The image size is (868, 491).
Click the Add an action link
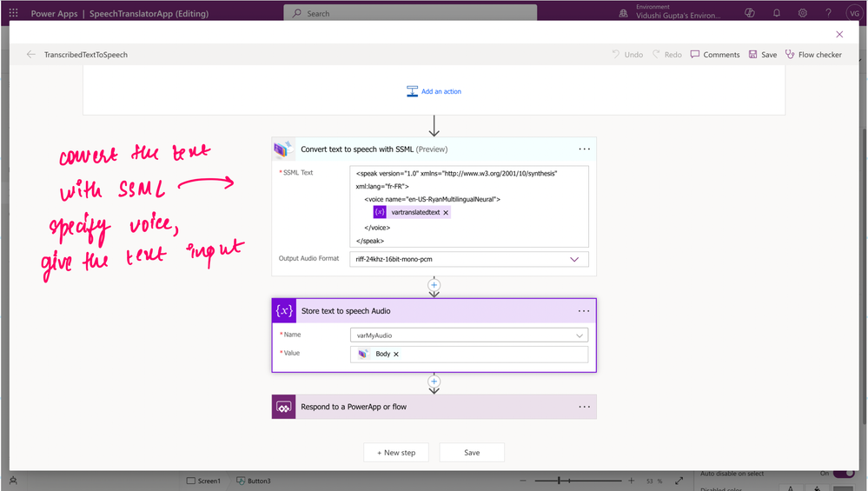[x=434, y=91]
